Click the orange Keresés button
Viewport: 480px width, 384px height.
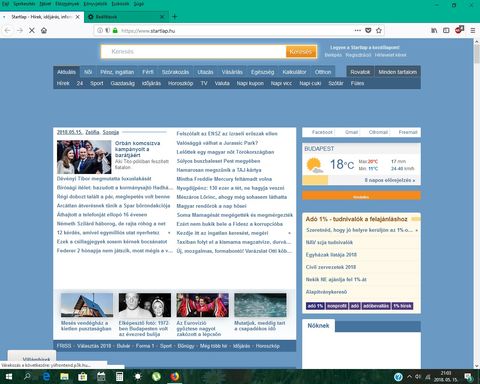point(301,52)
